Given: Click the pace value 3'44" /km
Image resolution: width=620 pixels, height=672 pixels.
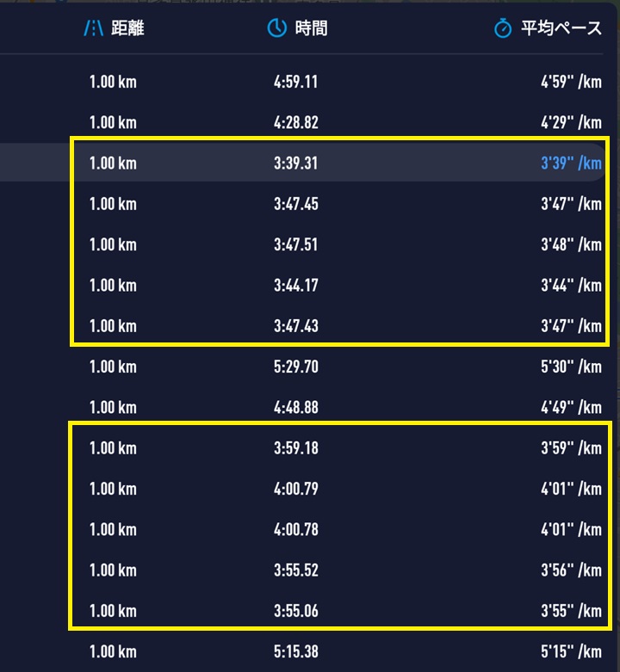Looking at the screenshot, I should coord(571,285).
